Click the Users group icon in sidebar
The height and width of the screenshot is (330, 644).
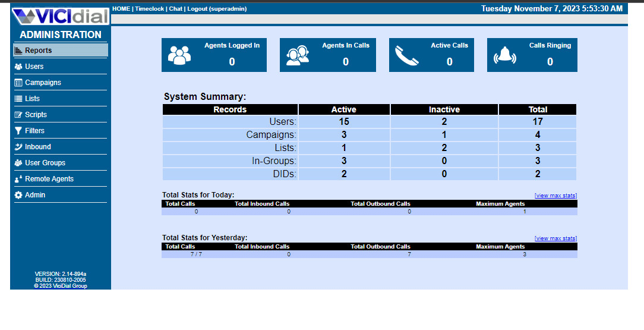click(18, 67)
